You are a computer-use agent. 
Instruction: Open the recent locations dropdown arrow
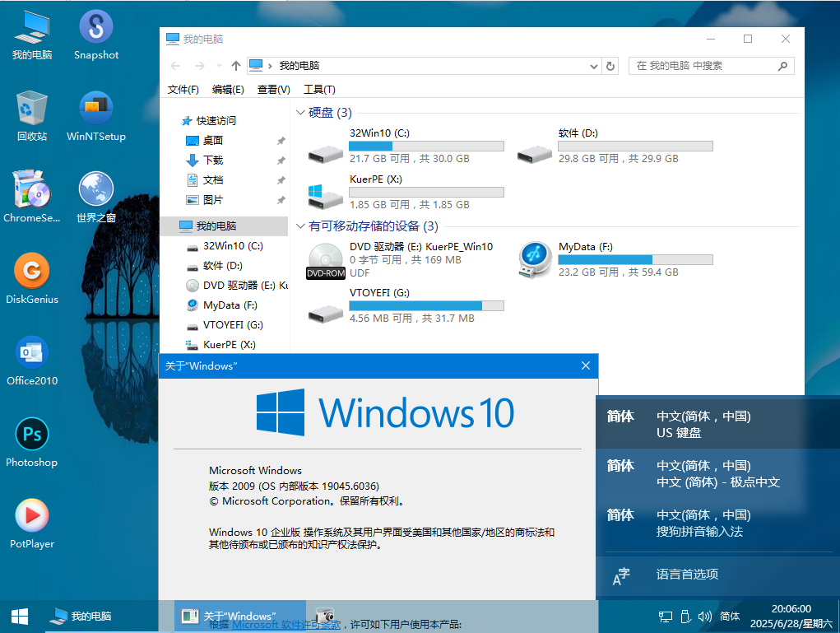tap(219, 66)
